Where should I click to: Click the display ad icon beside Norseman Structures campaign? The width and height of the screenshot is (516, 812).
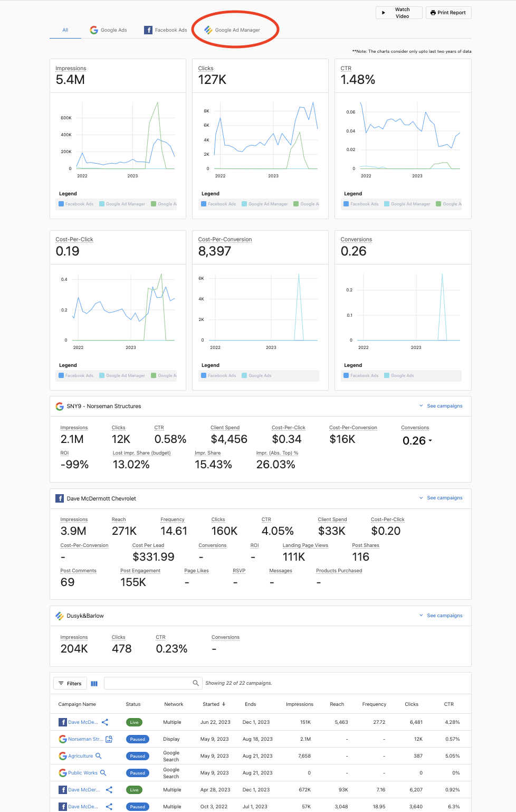108,739
